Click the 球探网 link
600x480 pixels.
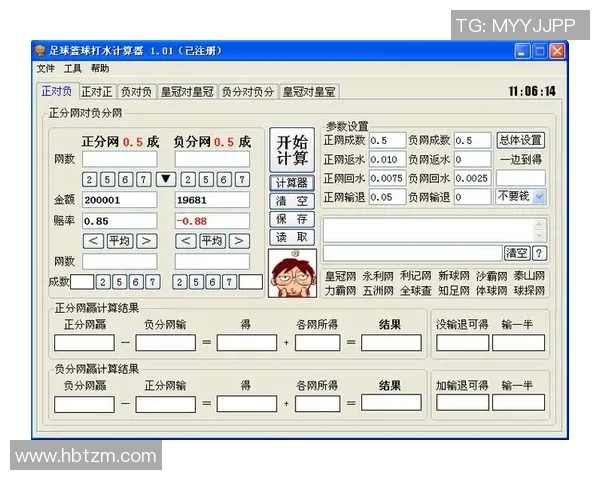(x=529, y=291)
